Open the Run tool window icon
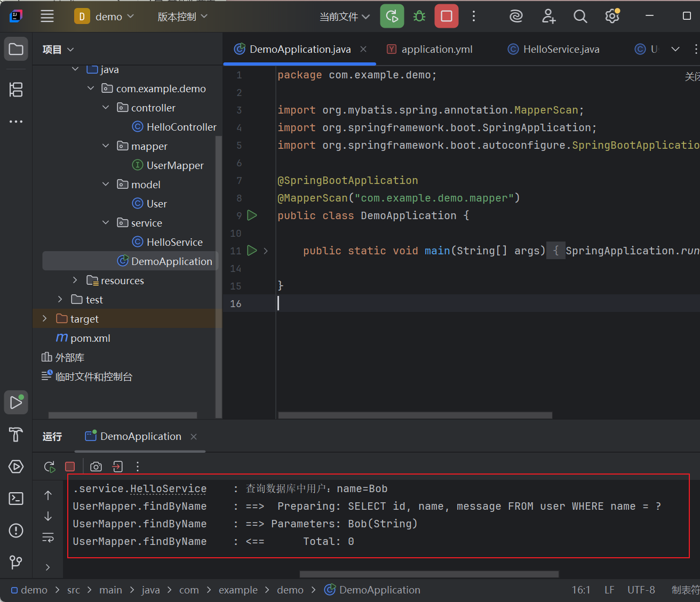 [16, 402]
